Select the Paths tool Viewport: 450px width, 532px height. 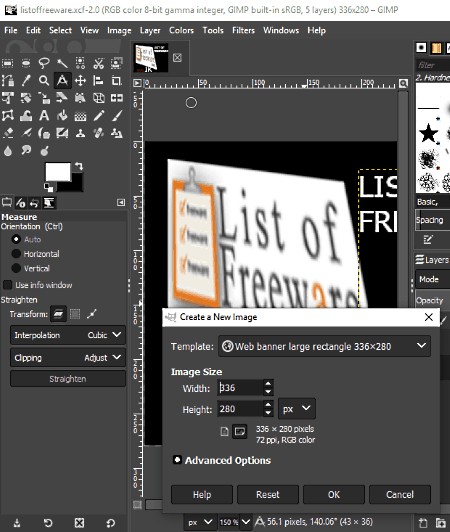tap(7, 81)
